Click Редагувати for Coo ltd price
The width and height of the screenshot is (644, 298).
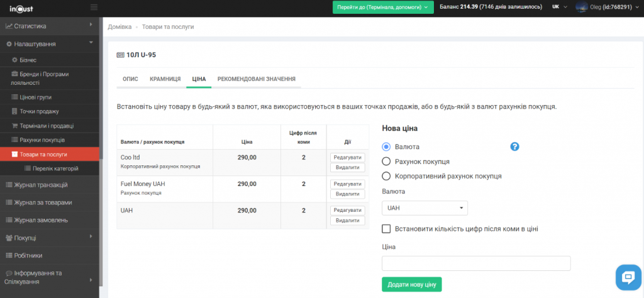(347, 157)
